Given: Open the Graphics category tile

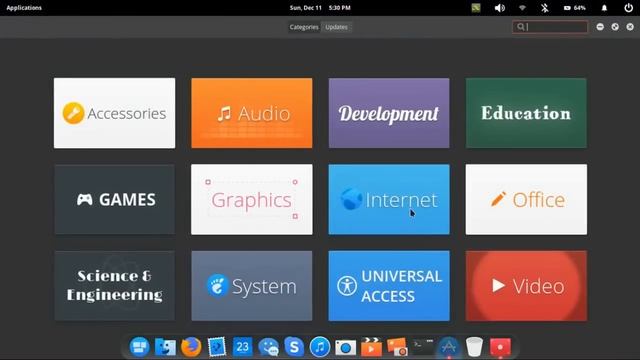Looking at the screenshot, I should coord(252,200).
